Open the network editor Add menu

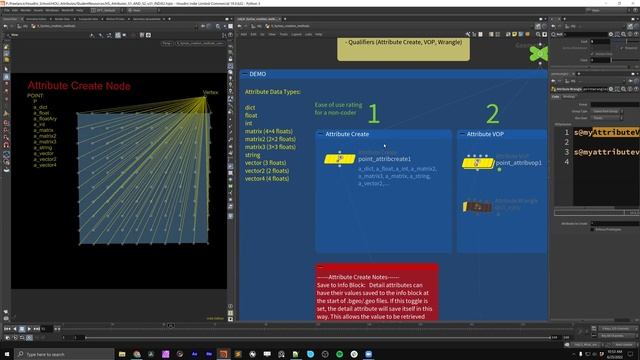pyautogui.click(x=244, y=35)
